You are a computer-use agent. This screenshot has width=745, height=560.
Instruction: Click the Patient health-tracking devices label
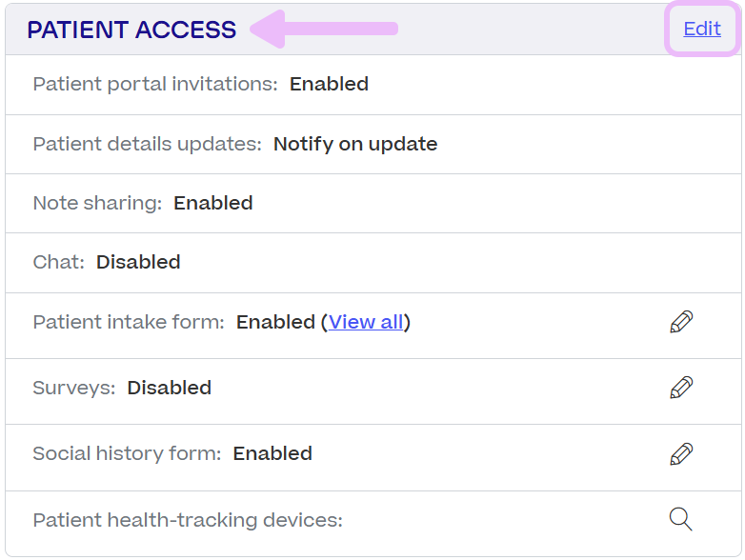pyautogui.click(x=188, y=520)
